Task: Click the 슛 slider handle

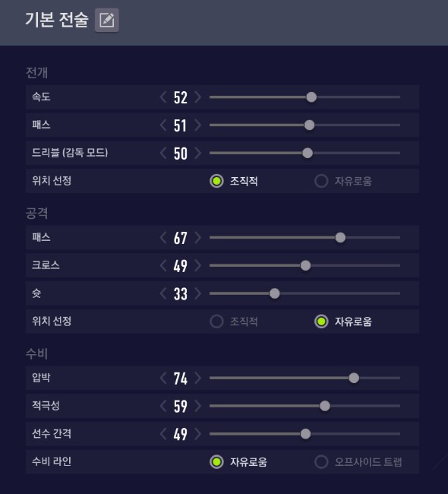Action: 275,293
